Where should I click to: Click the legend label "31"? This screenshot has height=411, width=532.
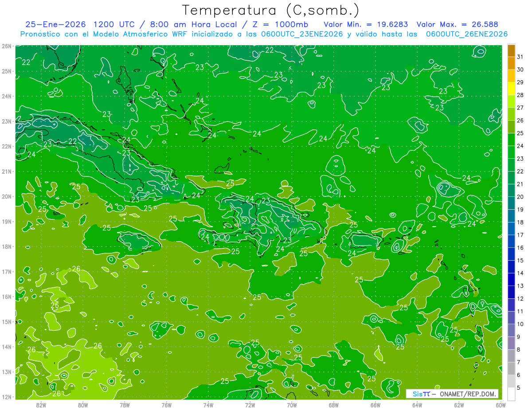(520, 57)
